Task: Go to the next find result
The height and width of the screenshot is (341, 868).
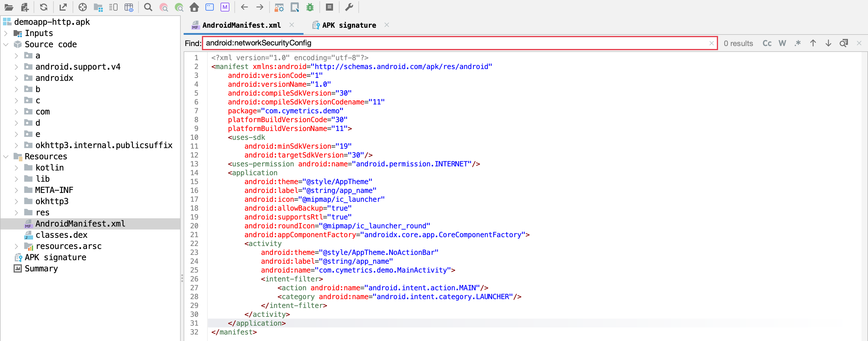Action: pos(828,43)
